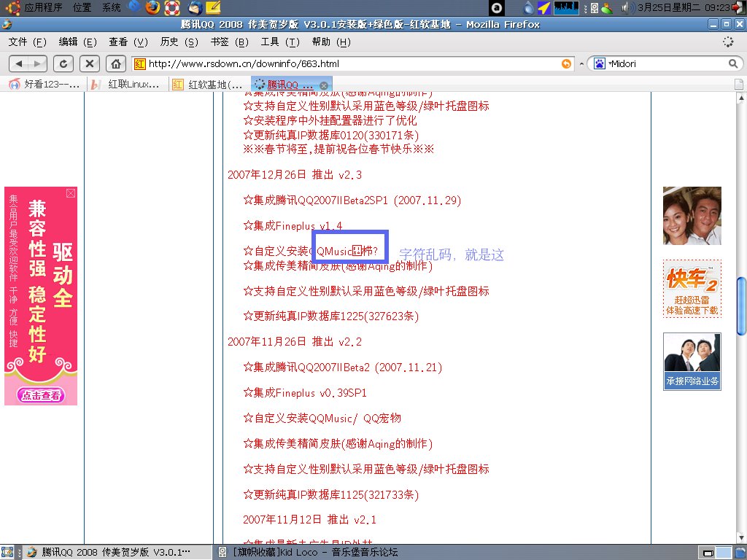Click the user switcher panel icon
The width and height of the screenshot is (747, 560).
click(607, 8)
